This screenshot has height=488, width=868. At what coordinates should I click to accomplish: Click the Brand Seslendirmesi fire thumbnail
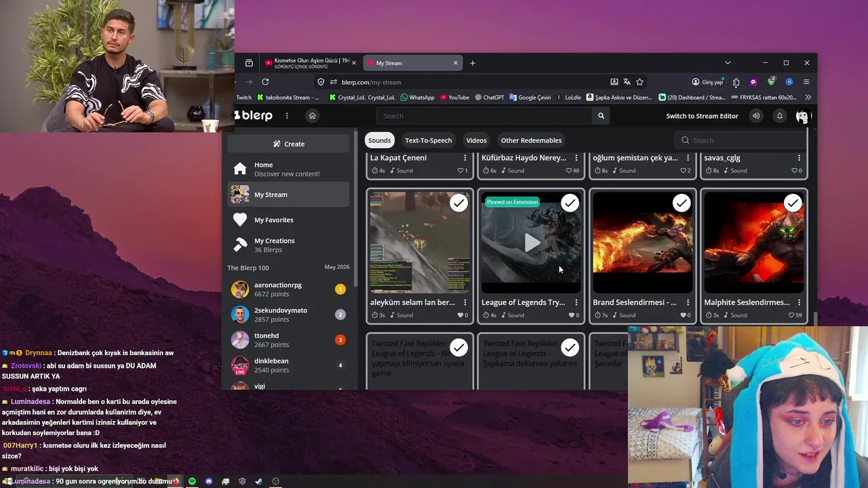point(642,243)
